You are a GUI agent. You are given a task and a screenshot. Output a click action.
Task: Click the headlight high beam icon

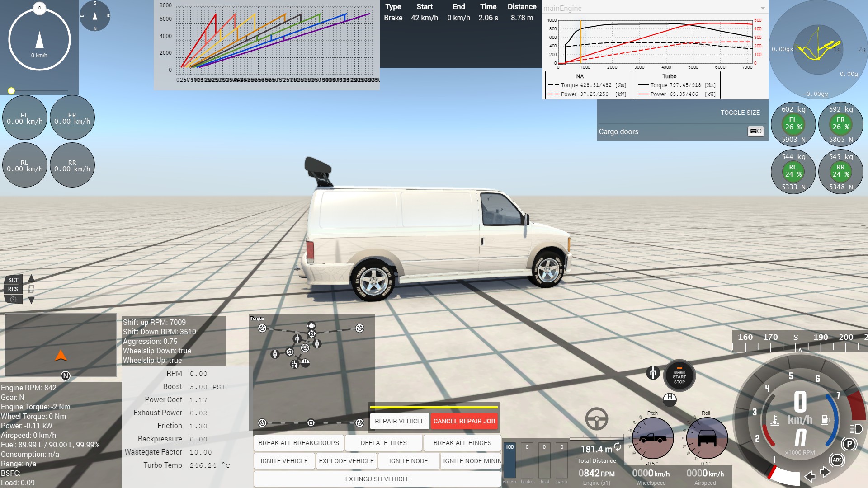[x=856, y=429]
